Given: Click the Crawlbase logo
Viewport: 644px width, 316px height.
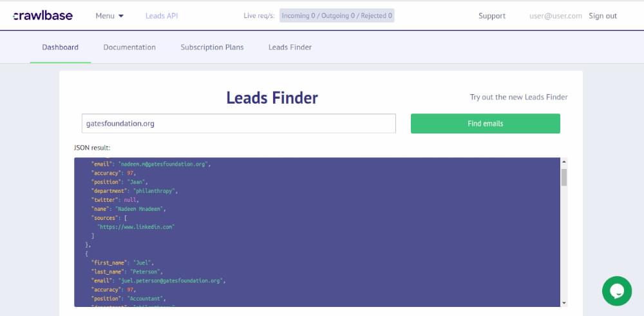Looking at the screenshot, I should click(43, 16).
